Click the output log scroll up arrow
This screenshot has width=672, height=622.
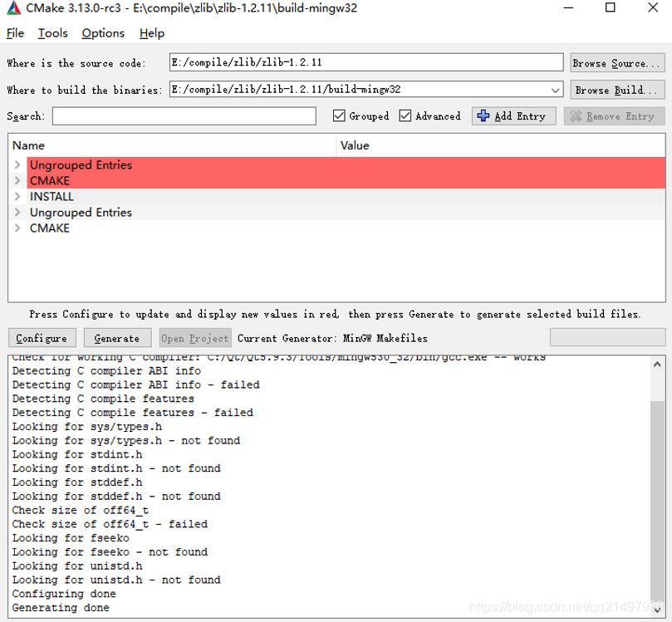(x=657, y=365)
